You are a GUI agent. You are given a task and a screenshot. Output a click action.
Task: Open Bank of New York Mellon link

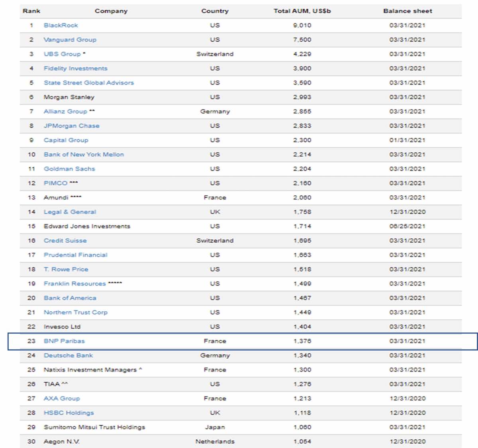pos(84,154)
